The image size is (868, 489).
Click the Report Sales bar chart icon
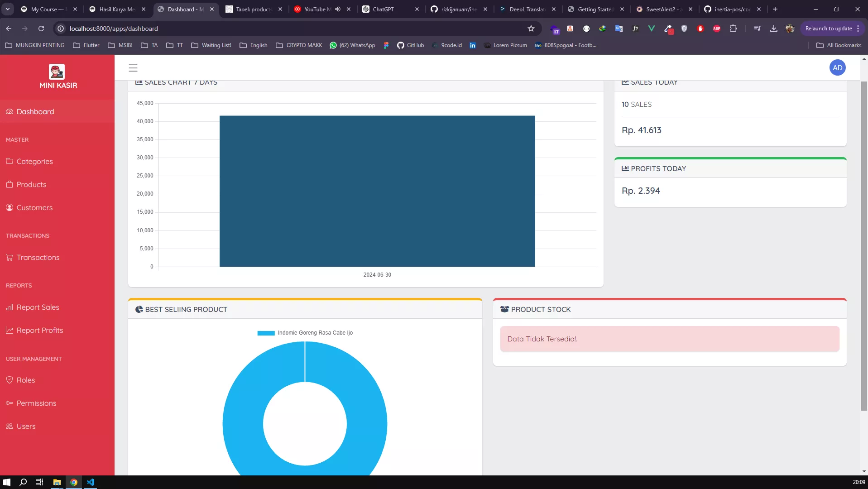[x=10, y=307]
